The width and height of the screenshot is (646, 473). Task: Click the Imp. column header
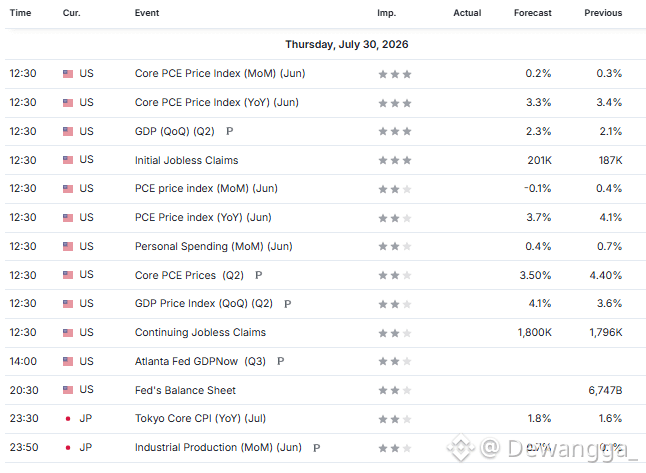[x=386, y=13]
